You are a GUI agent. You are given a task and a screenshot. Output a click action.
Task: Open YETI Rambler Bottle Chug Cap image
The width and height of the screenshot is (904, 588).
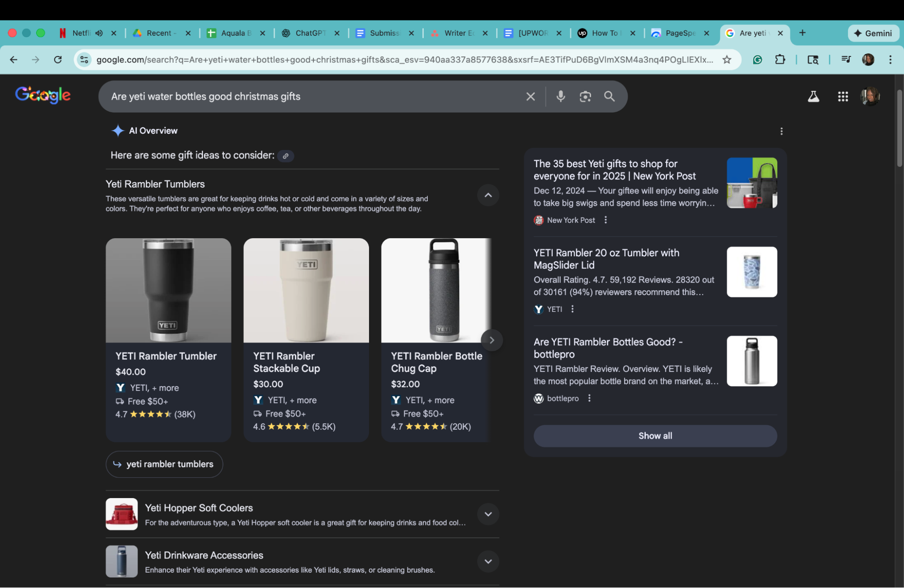coord(436,291)
